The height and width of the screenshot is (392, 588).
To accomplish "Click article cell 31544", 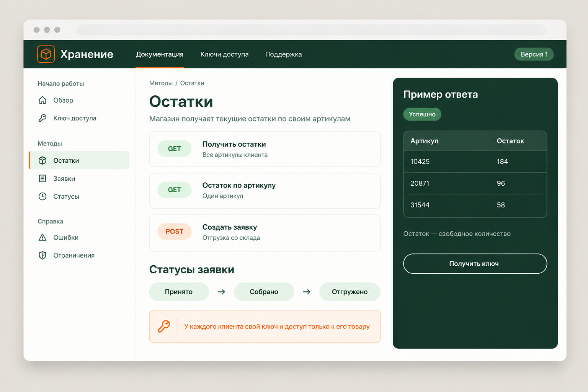I will [420, 205].
